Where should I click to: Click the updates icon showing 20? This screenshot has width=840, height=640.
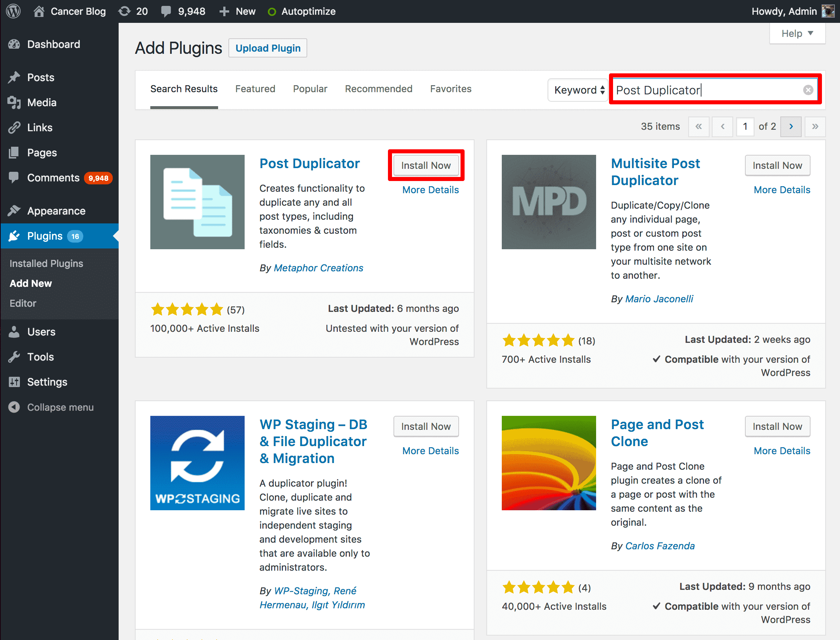[125, 11]
